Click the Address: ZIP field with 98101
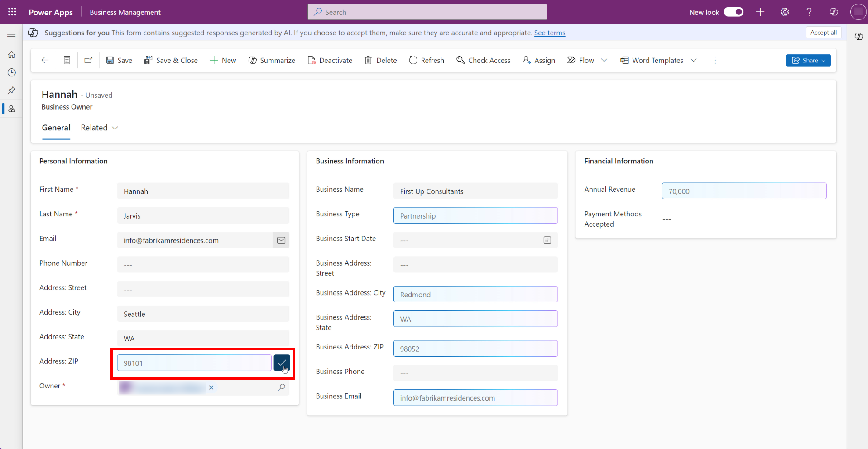868x449 pixels. [194, 363]
